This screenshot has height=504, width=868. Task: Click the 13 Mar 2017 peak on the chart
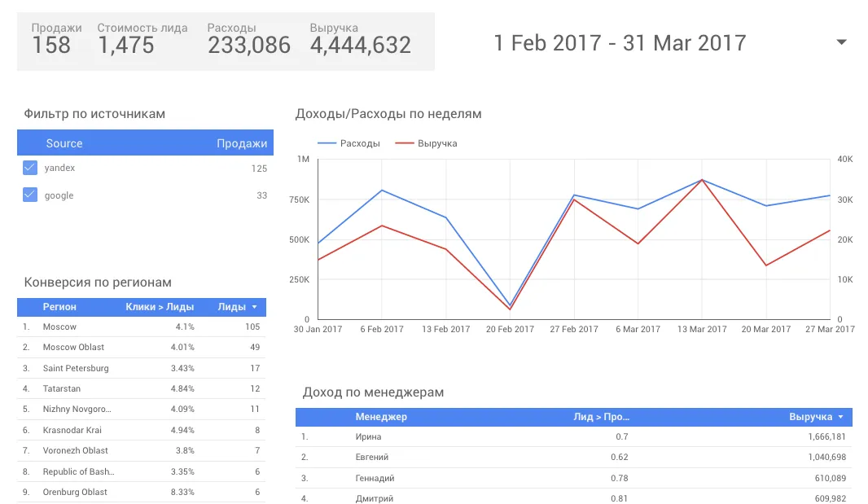[x=702, y=179]
